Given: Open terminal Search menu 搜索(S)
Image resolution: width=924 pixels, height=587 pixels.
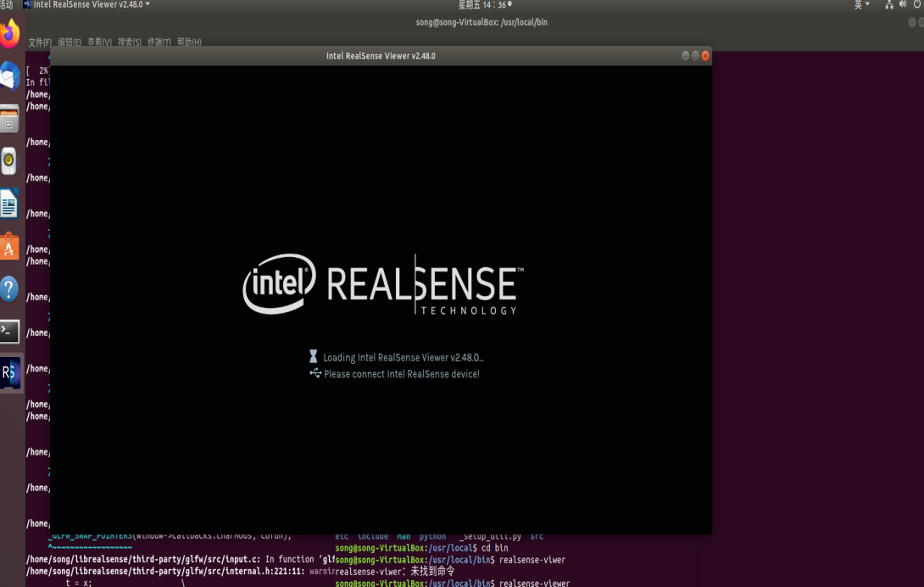Looking at the screenshot, I should [129, 42].
